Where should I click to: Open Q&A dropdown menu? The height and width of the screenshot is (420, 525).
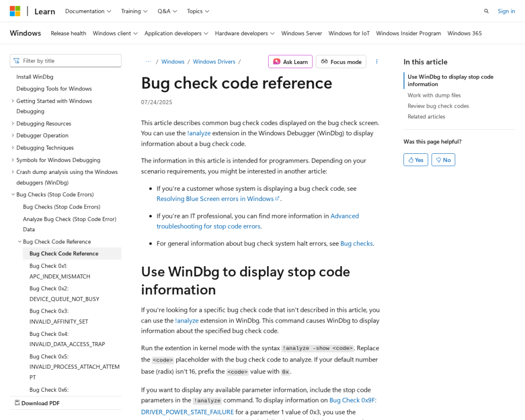[x=167, y=11]
